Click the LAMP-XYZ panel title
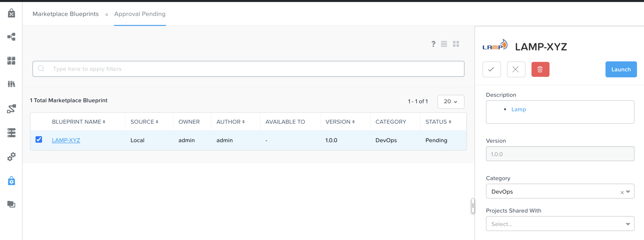The height and width of the screenshot is (240, 644). 541,47
